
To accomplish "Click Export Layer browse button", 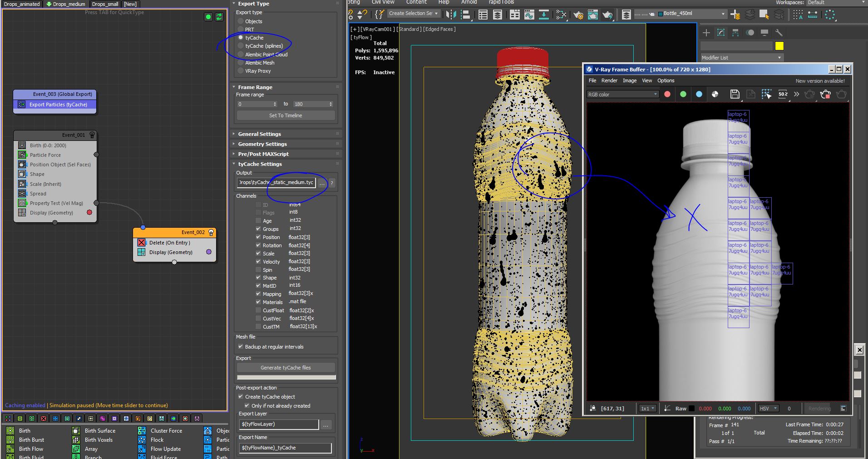I will [x=325, y=424].
